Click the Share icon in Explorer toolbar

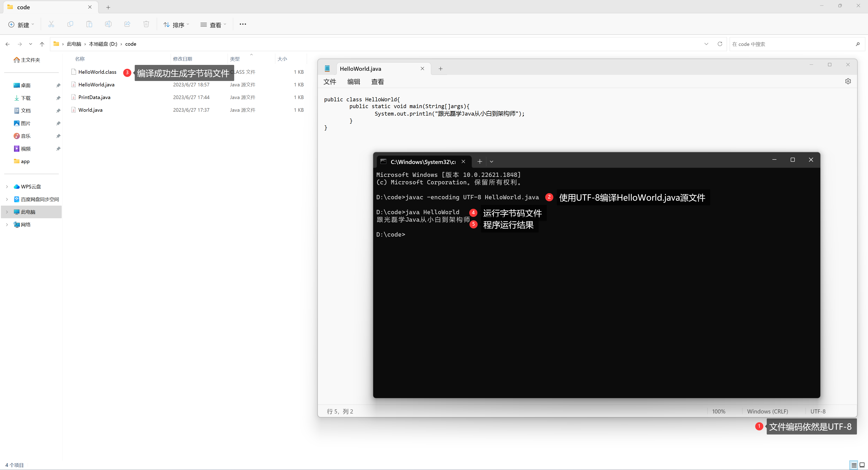pyautogui.click(x=127, y=24)
